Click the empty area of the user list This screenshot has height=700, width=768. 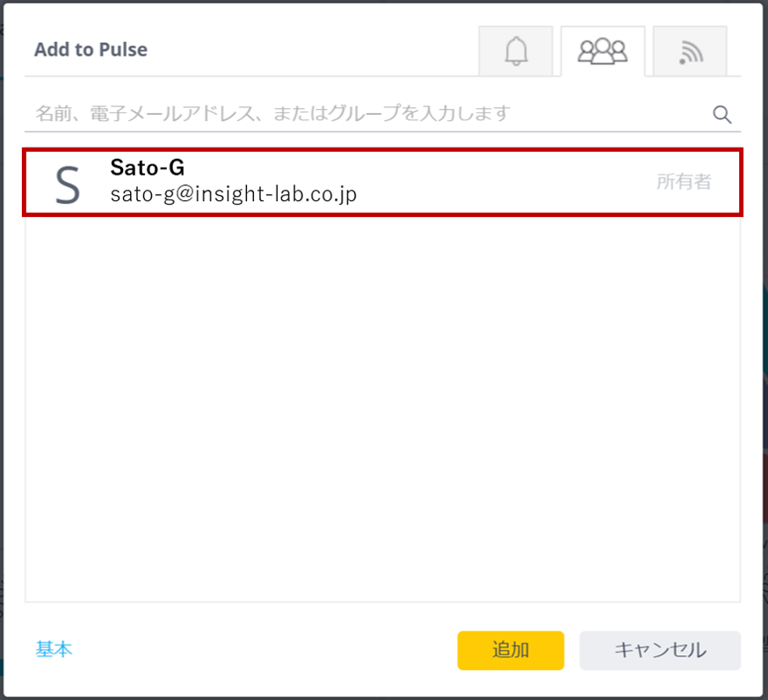point(382,408)
